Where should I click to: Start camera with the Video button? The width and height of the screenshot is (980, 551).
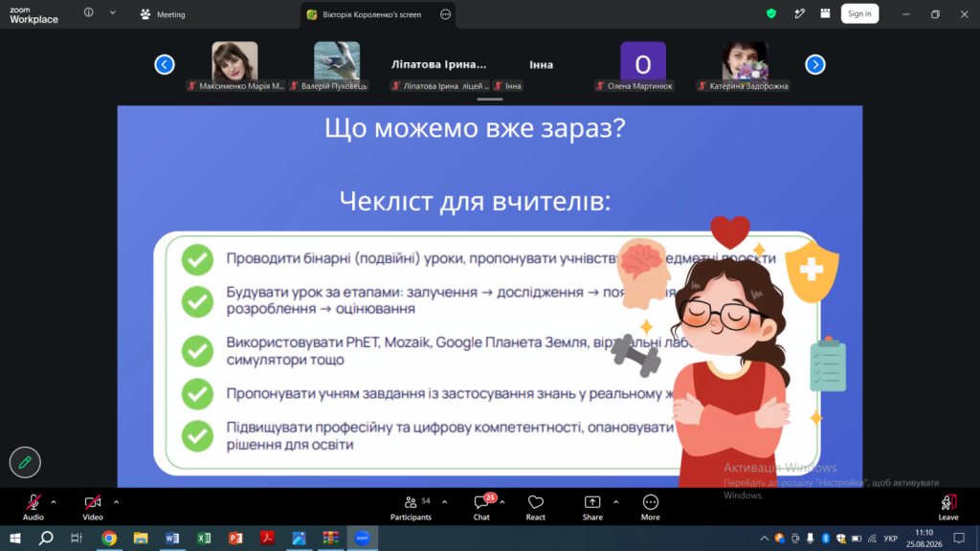pos(93,507)
